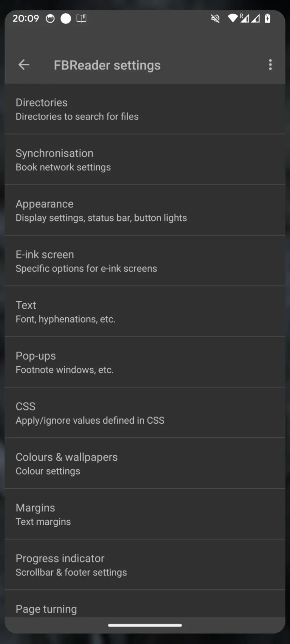Tap the battery indicator icon
Viewport: 290px width, 644px height.
(x=267, y=18)
